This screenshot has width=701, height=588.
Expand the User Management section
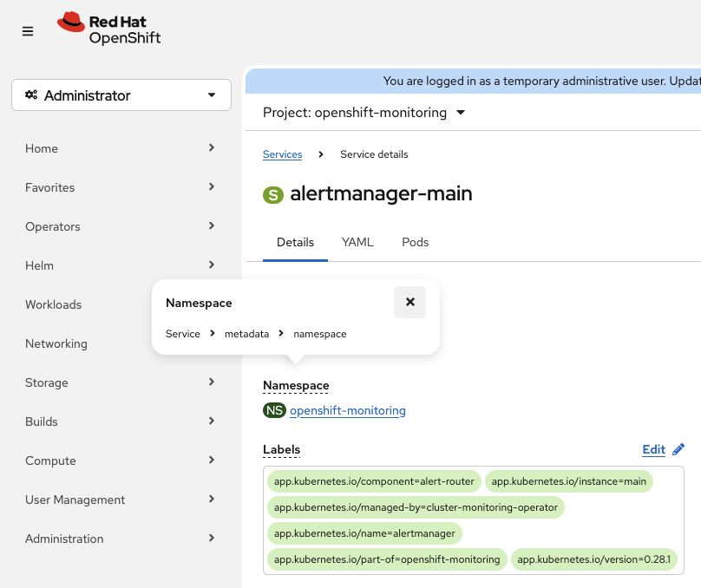click(121, 500)
